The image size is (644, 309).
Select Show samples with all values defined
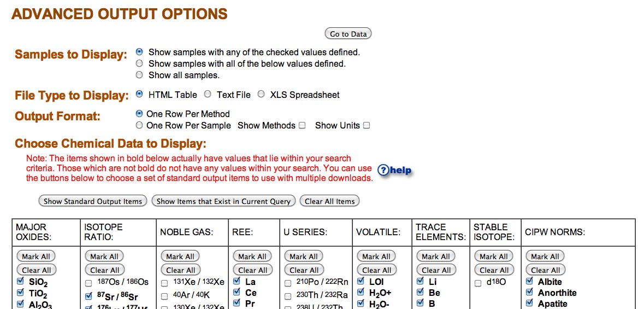tap(139, 63)
